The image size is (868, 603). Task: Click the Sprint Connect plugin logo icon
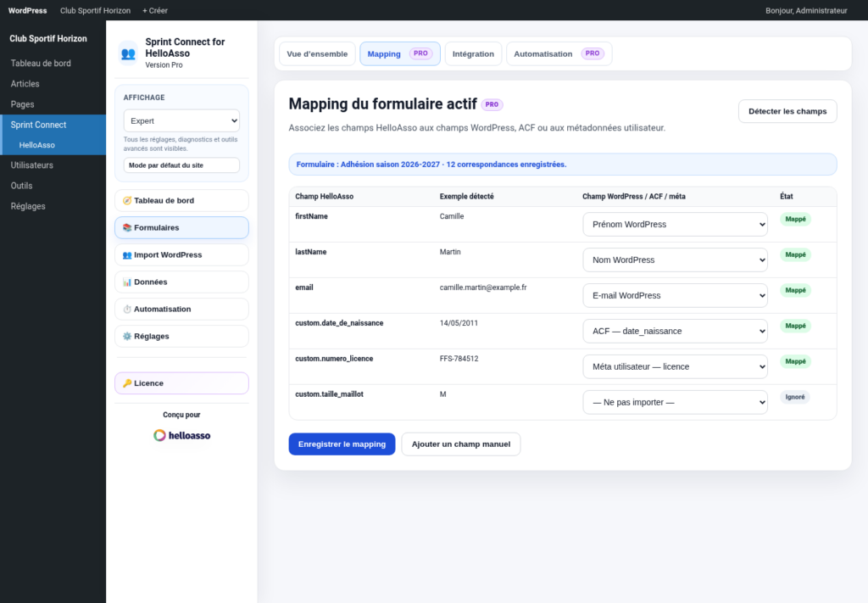click(x=128, y=53)
